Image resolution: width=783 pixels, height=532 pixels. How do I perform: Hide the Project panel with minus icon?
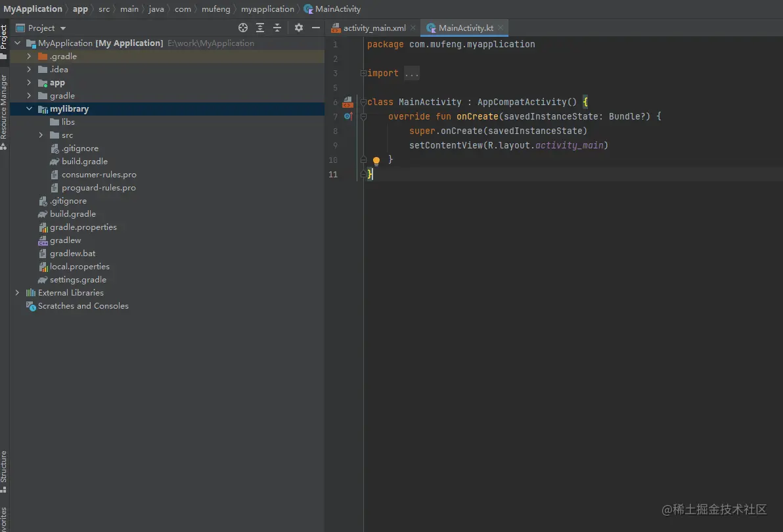(x=315, y=28)
